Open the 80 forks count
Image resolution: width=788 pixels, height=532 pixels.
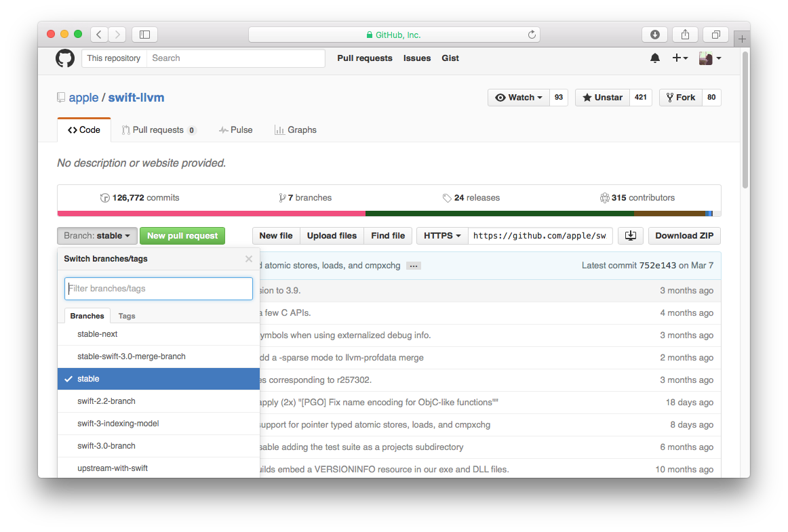coord(711,98)
